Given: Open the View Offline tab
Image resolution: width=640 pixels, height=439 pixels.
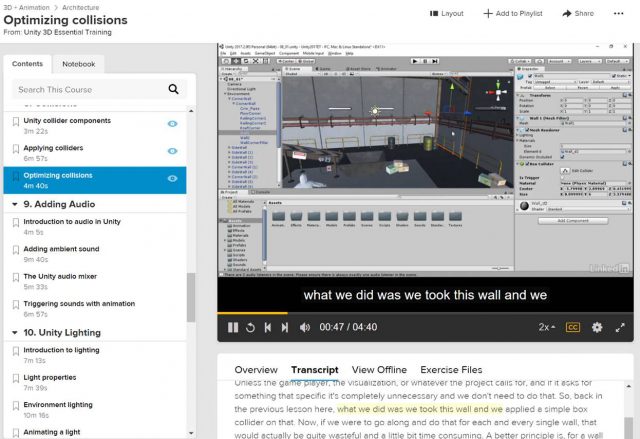Looking at the screenshot, I should click(379, 370).
